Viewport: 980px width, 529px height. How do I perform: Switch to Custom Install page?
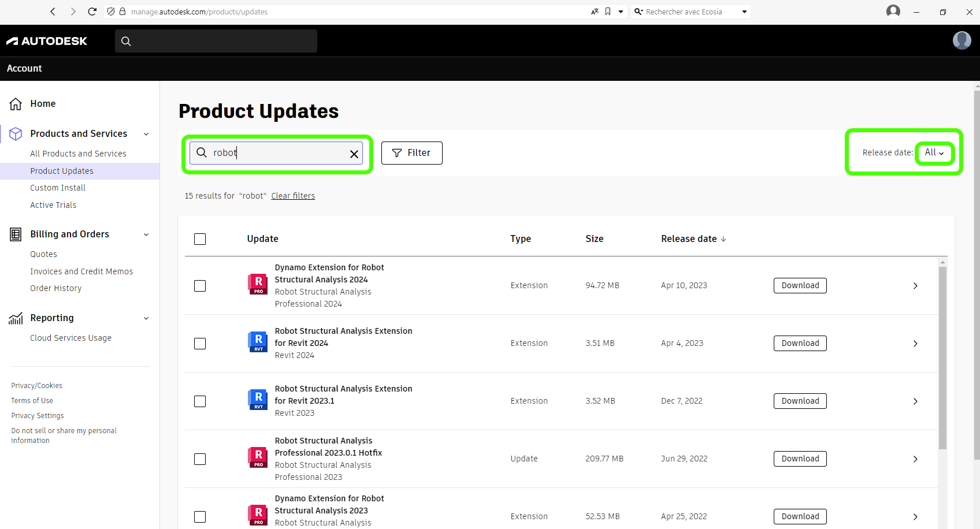58,187
